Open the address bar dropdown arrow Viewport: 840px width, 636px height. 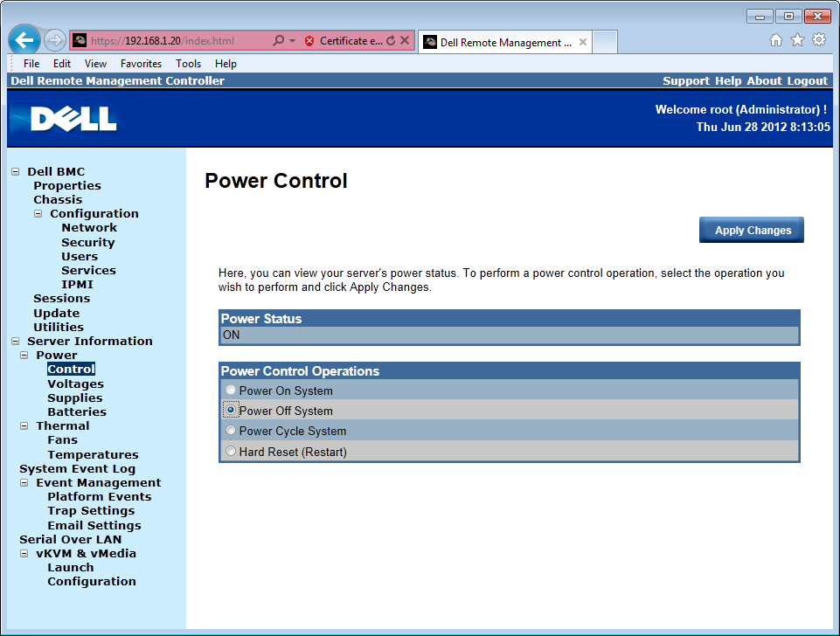(293, 41)
